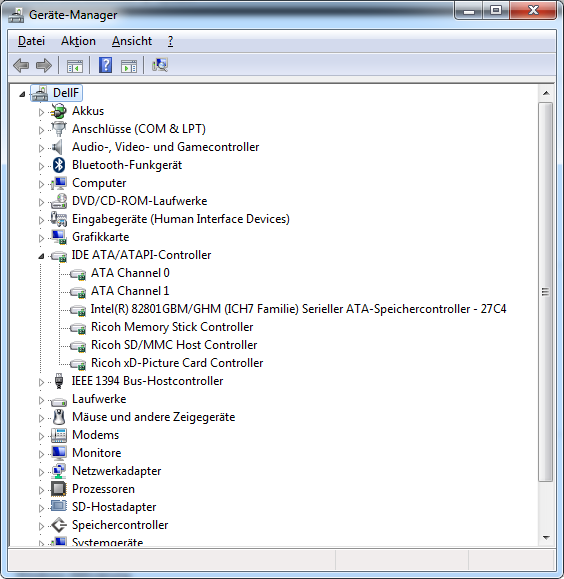Select the Computer tree entry label
This screenshot has height=579, width=564.
(99, 183)
